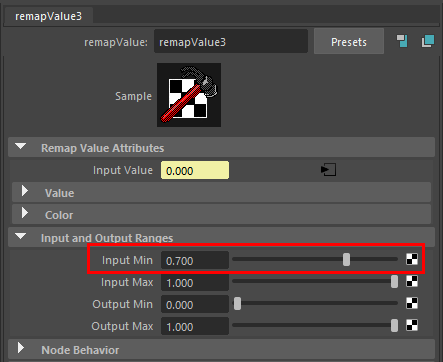Edit the Input Value field

[x=195, y=170]
